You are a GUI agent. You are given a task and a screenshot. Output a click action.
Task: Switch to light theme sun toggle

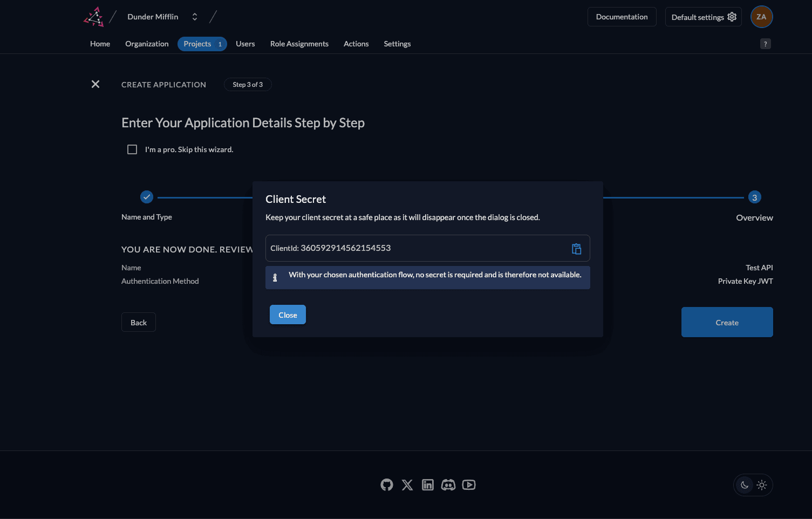tap(762, 485)
